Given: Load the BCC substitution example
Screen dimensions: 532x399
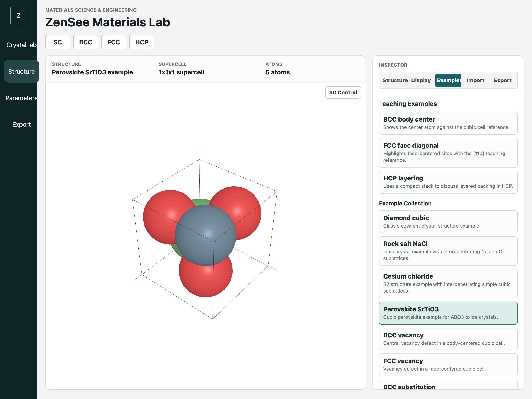Looking at the screenshot, I should pos(448,385).
